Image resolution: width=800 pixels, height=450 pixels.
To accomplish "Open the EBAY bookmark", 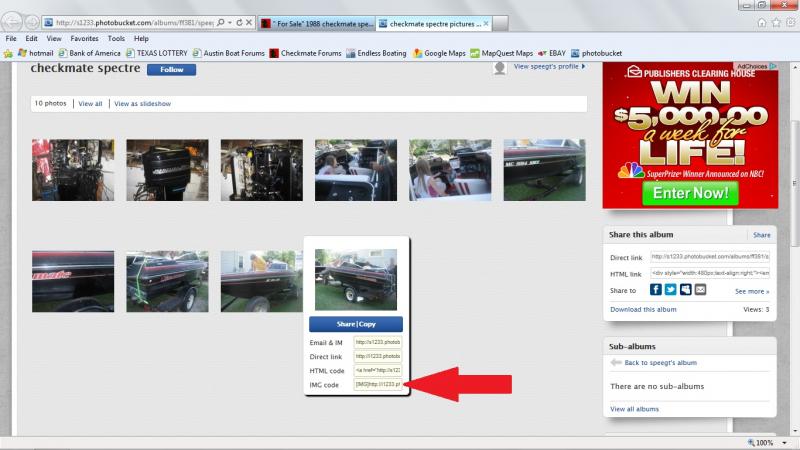I will click(552, 53).
